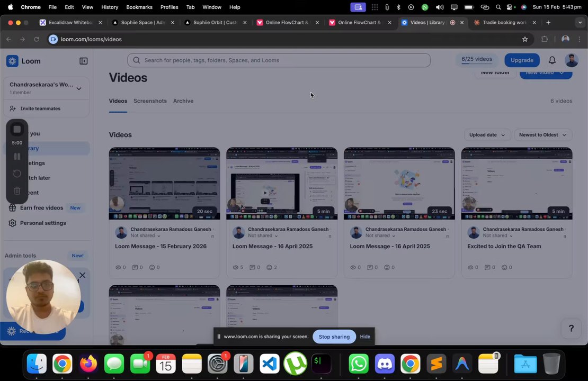Open a new Chrome tab

[x=548, y=22]
